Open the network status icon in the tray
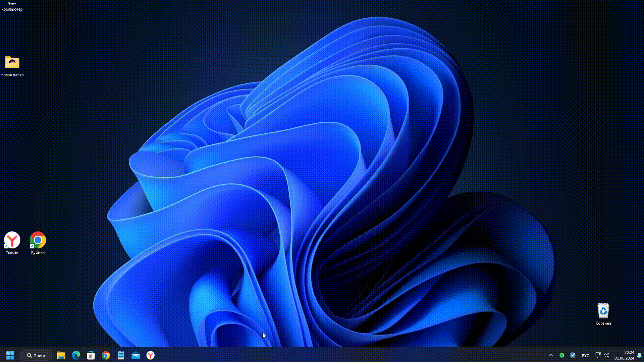This screenshot has height=362, width=644. [x=598, y=355]
